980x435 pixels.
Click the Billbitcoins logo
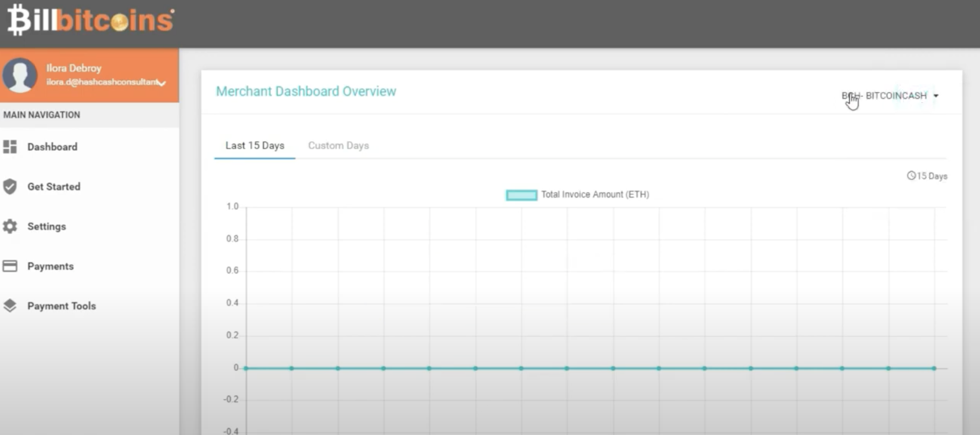click(x=91, y=20)
